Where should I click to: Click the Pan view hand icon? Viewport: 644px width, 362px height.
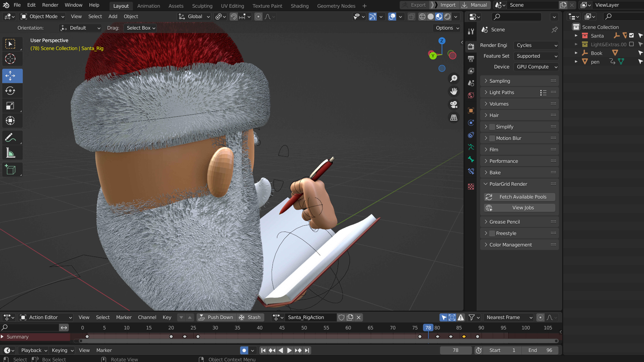coord(454,91)
